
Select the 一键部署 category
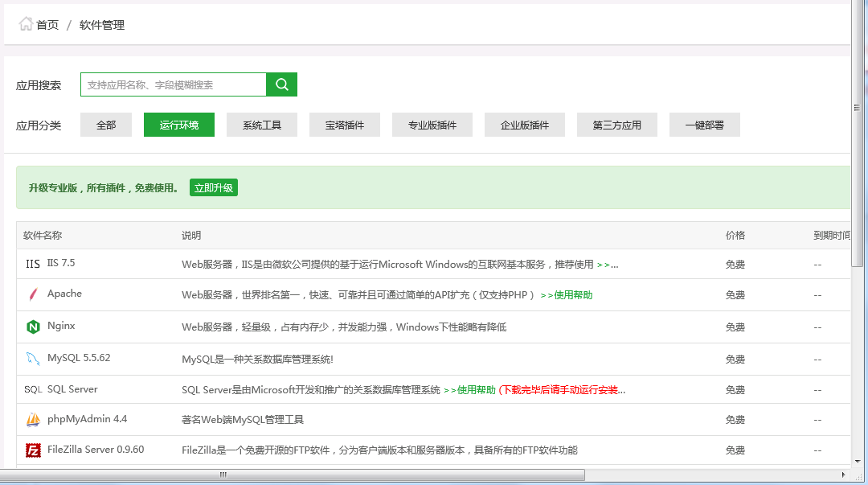click(705, 125)
